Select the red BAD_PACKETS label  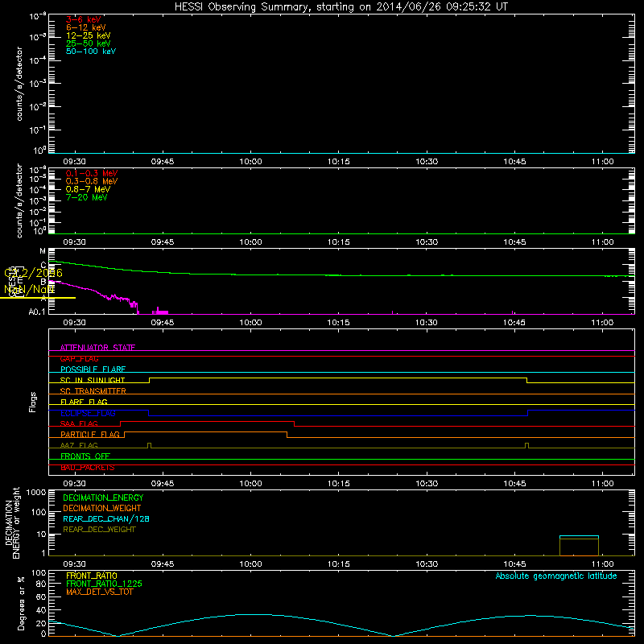click(88, 468)
